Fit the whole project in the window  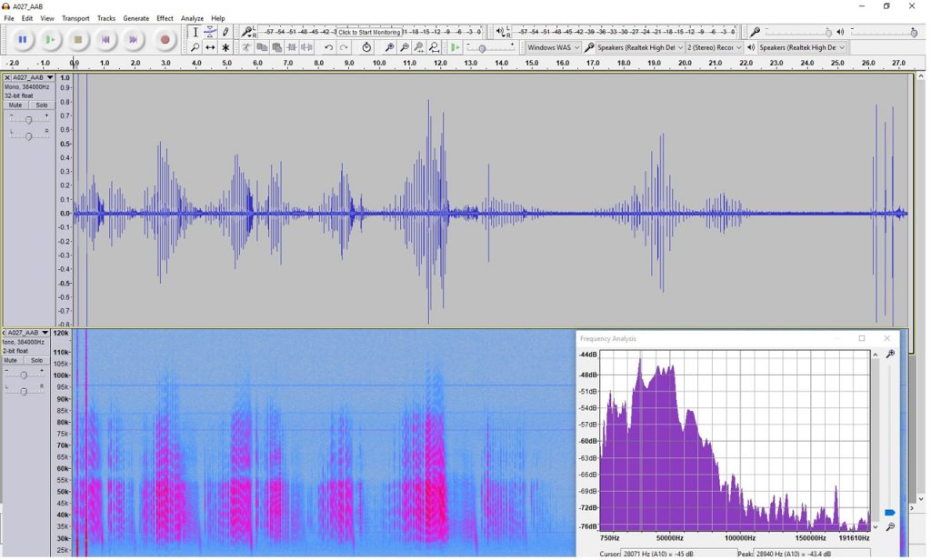(435, 47)
